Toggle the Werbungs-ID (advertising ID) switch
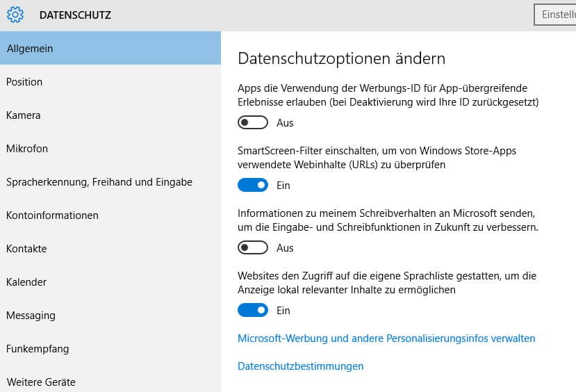This screenshot has width=576, height=392. (253, 123)
